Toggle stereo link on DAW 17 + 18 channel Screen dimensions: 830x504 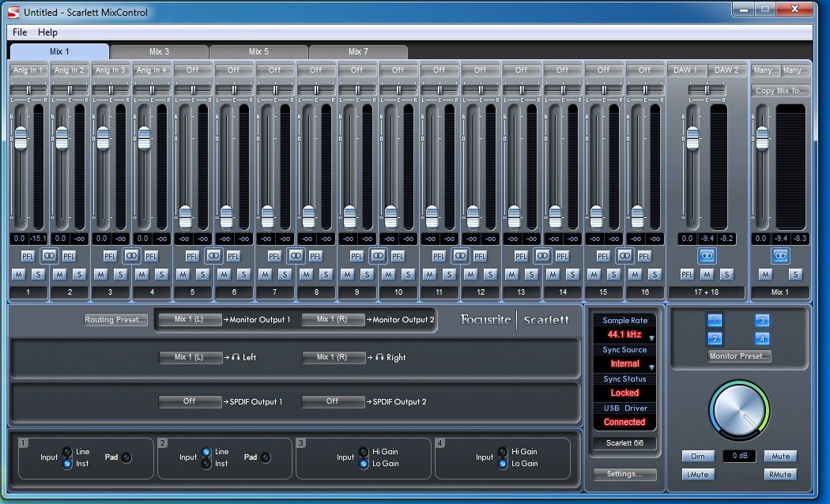tap(706, 256)
